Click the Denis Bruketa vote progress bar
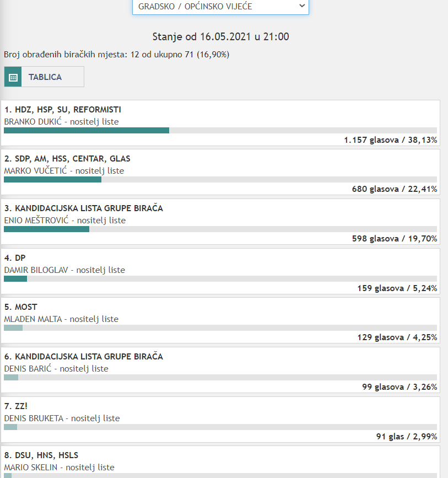Screen dimensions: 448x478 (x=220, y=427)
